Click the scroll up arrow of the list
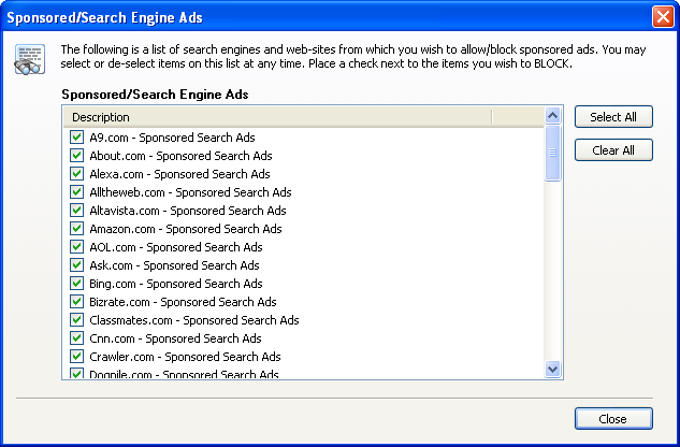 coord(553,115)
